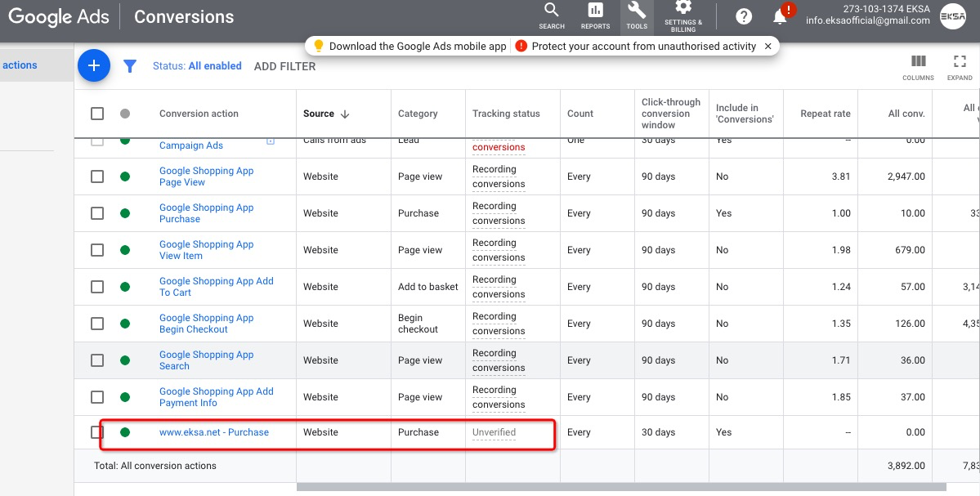Click the Add to basket category cell
Screen dimensions: 980x496
pyautogui.click(x=428, y=287)
